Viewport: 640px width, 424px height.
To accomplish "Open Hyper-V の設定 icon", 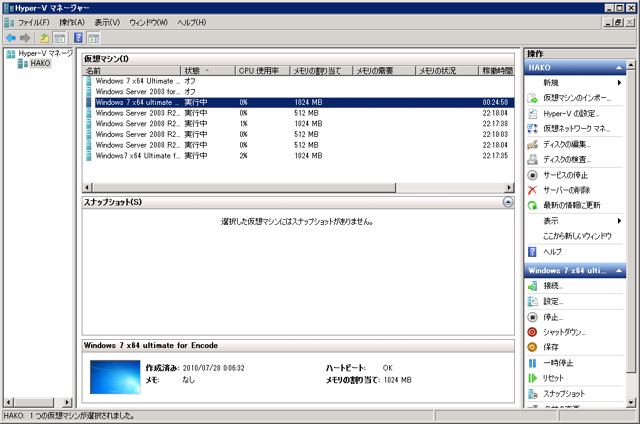I will 532,113.
